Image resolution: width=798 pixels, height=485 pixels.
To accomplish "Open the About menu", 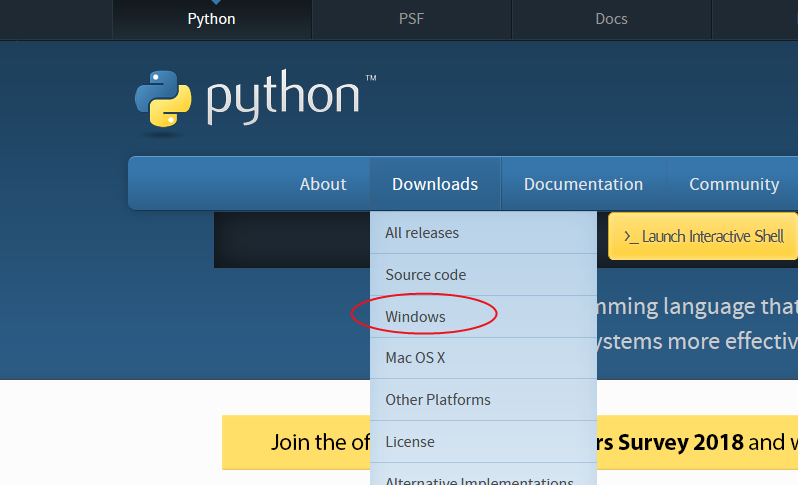I will point(323,184).
